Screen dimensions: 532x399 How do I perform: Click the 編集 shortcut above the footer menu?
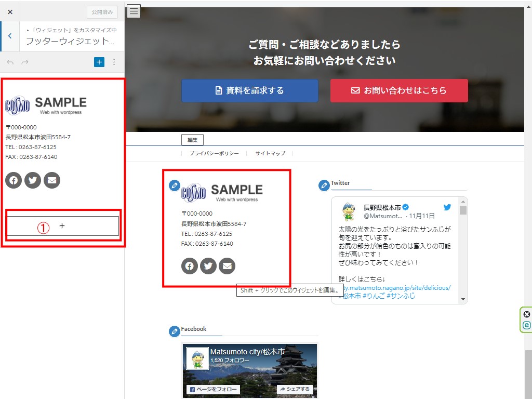coord(192,140)
